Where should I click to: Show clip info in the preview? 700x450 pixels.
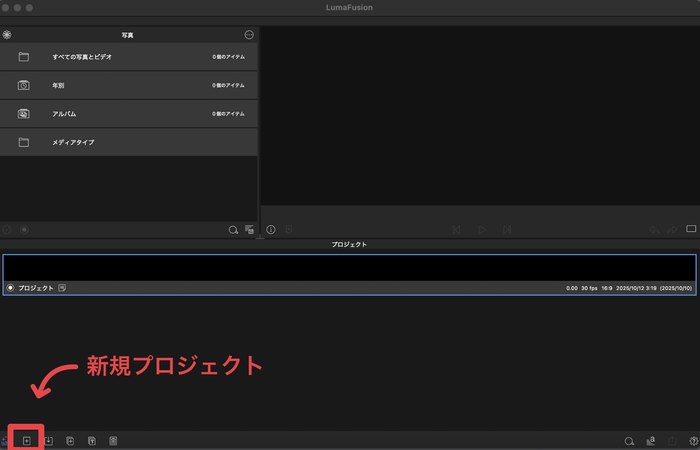point(271,230)
